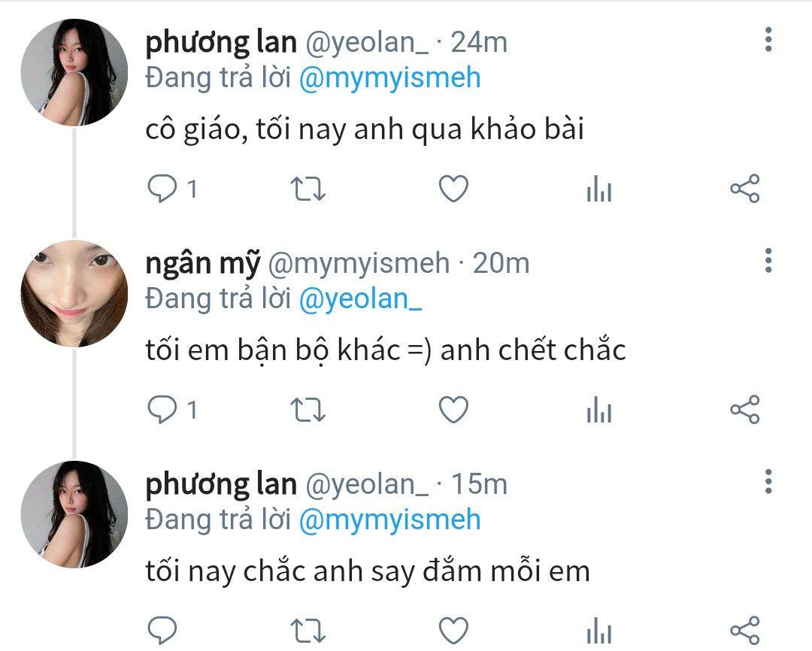View analytics of ngân mỹ's tweet

[599, 409]
